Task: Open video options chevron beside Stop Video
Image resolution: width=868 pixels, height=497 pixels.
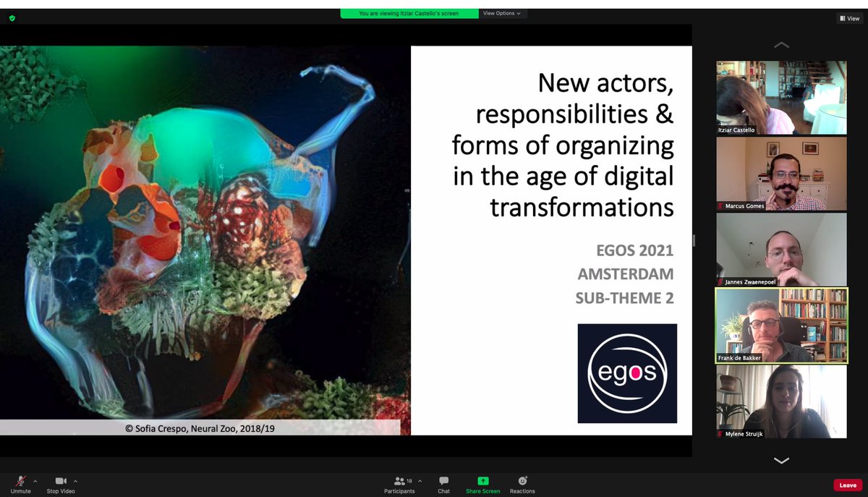Action: click(x=75, y=480)
